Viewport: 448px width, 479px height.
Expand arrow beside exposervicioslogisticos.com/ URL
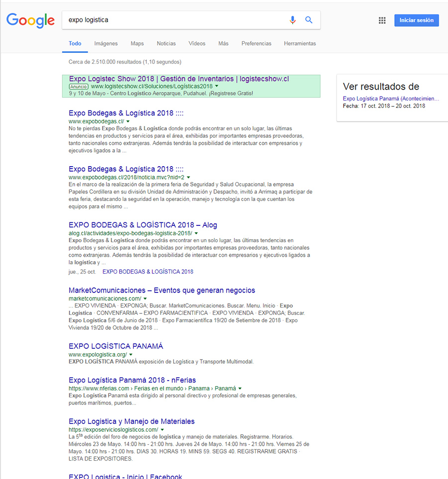click(x=162, y=430)
